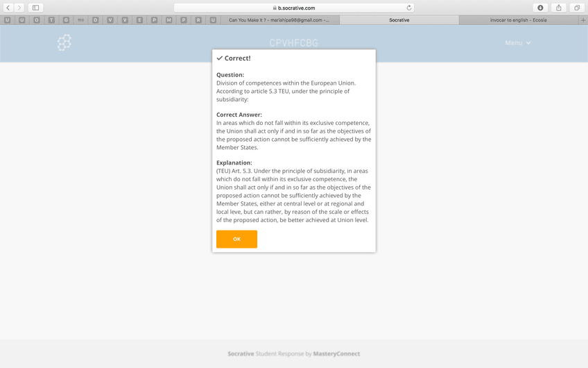This screenshot has width=588, height=368.
Task: Toggle the Safari sidebar button
Action: click(x=35, y=8)
